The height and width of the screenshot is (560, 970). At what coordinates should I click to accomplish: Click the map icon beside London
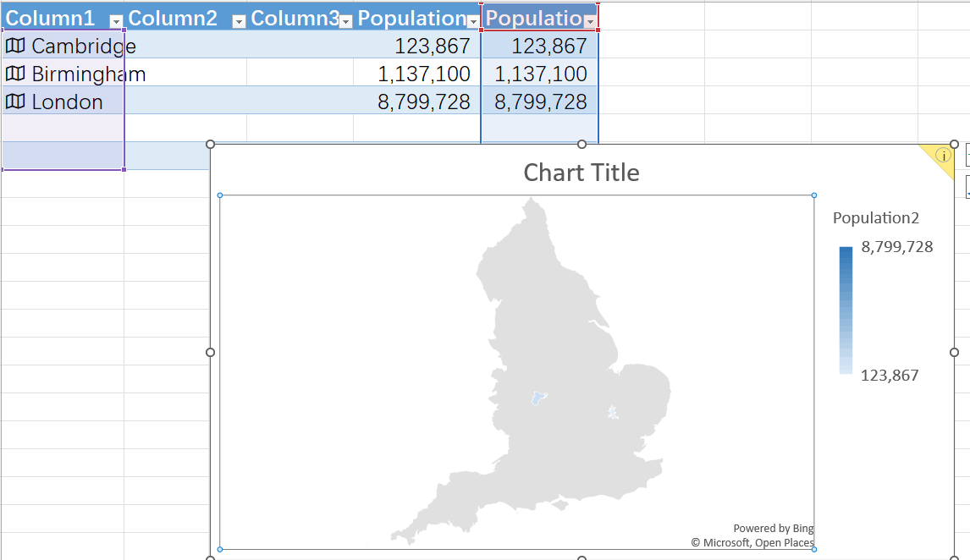click(15, 102)
